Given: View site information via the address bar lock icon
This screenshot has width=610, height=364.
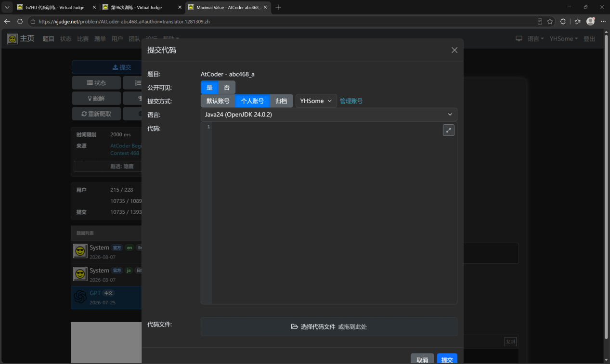Looking at the screenshot, I should click(x=33, y=21).
